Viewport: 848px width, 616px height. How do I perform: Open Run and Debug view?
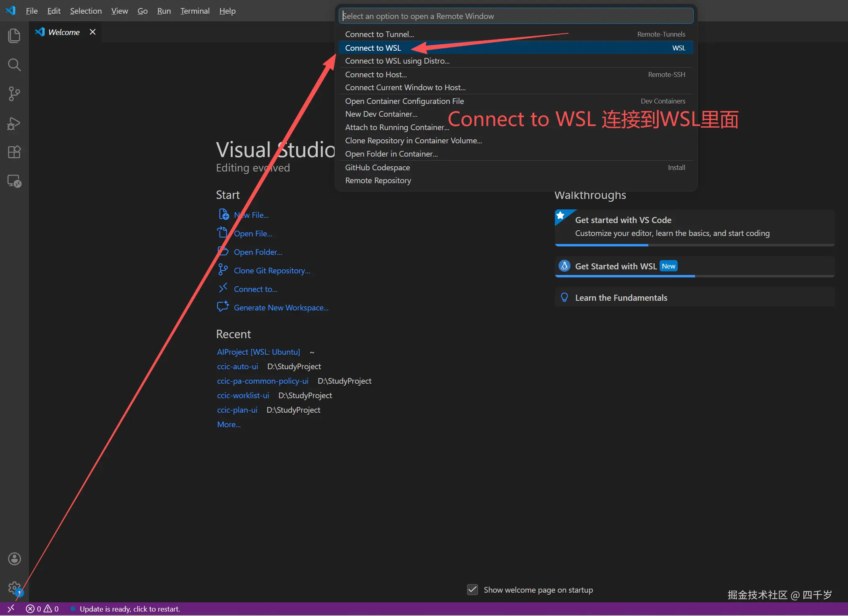click(14, 123)
